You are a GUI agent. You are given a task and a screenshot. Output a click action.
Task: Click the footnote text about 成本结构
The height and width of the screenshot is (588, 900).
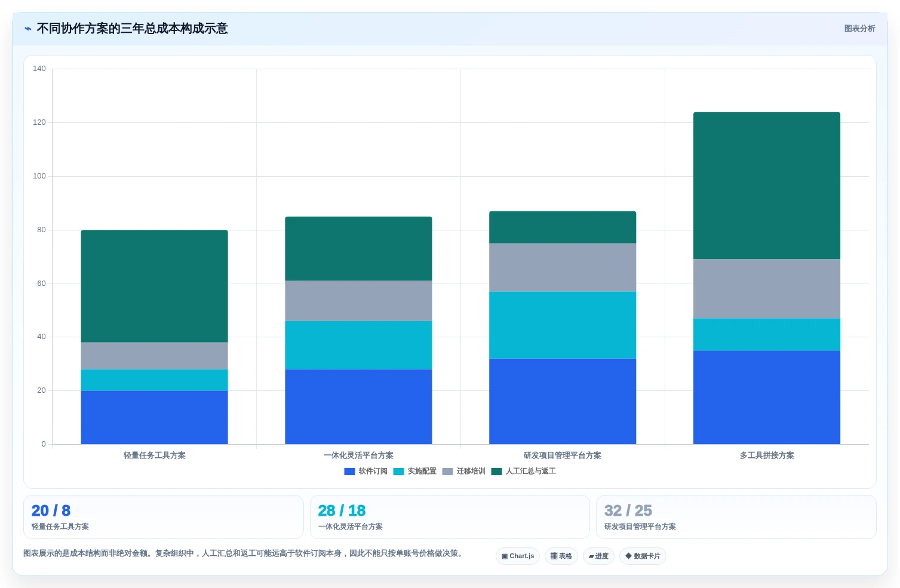[244, 553]
